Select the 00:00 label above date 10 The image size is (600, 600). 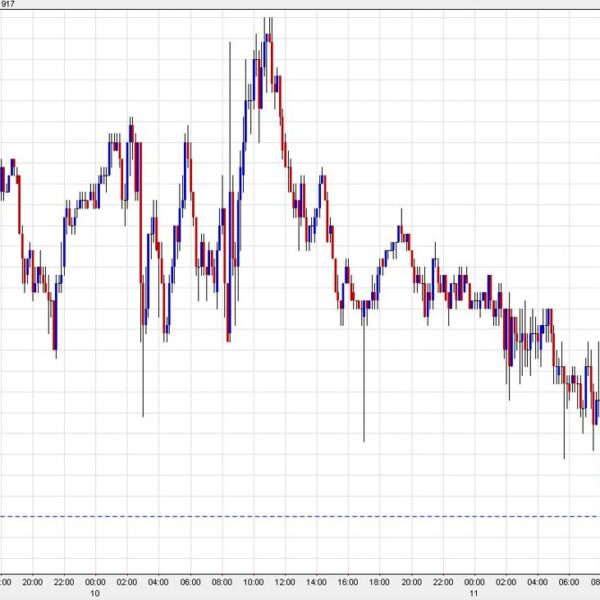[95, 581]
